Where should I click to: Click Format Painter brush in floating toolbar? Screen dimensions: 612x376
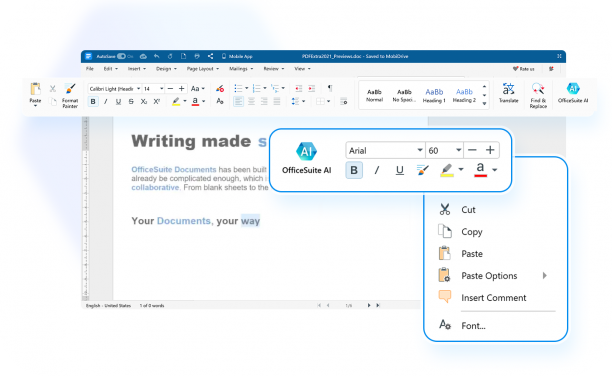click(422, 170)
